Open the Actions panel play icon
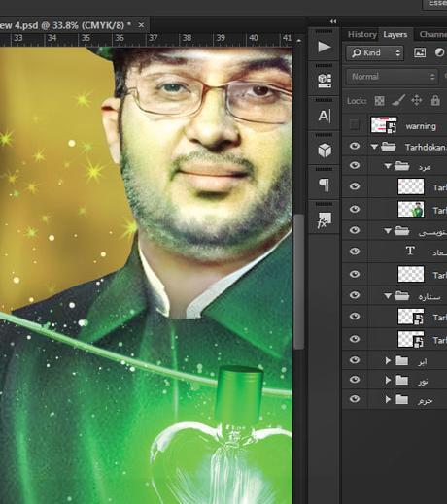Image resolution: width=447 pixels, height=504 pixels. pyautogui.click(x=325, y=47)
